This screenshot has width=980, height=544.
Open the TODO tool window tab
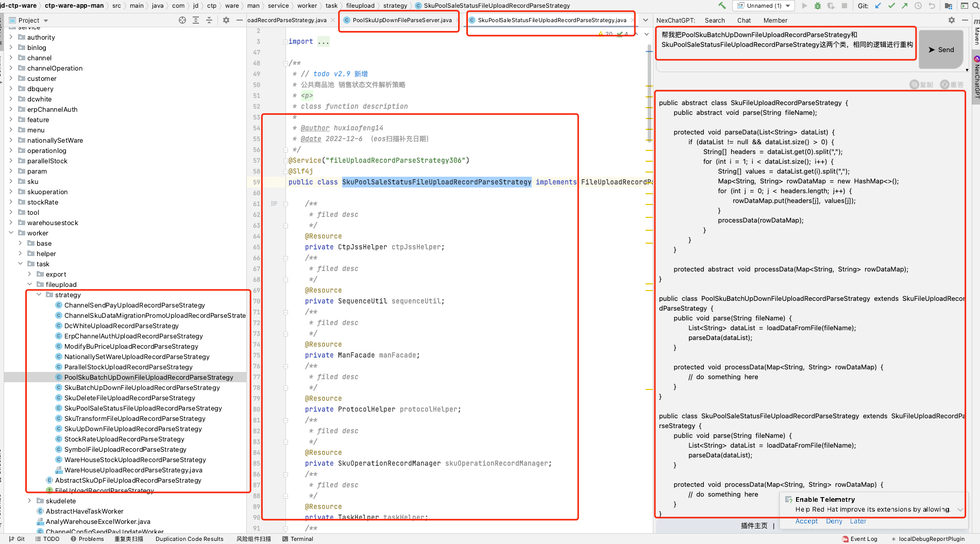tap(47, 539)
